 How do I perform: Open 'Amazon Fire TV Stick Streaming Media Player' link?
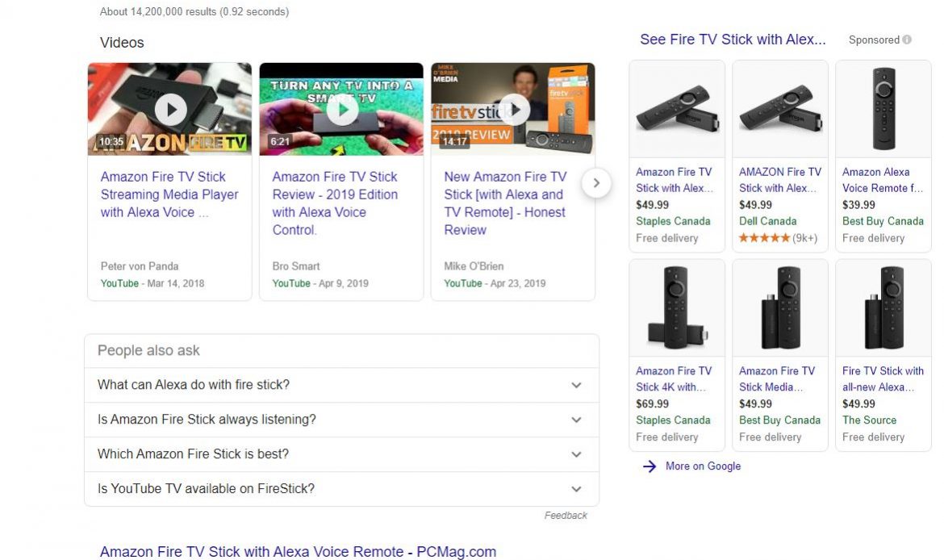coord(169,194)
